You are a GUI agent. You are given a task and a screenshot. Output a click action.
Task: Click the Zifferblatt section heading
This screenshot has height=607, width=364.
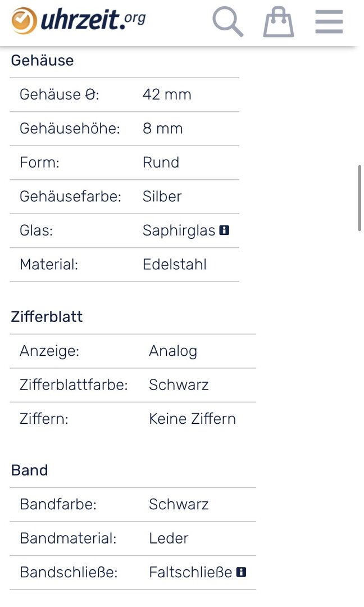(47, 316)
